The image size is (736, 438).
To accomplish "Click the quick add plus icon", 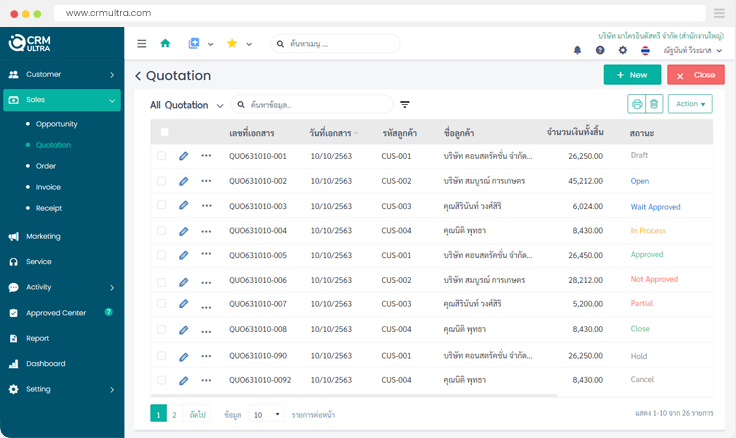I will coord(193,43).
